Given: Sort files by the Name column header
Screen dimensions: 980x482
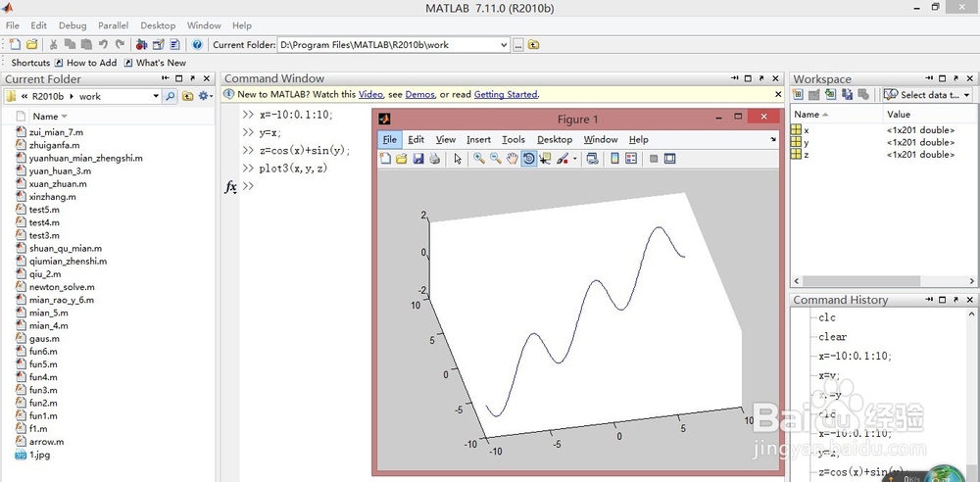Looking at the screenshot, I should (x=50, y=117).
